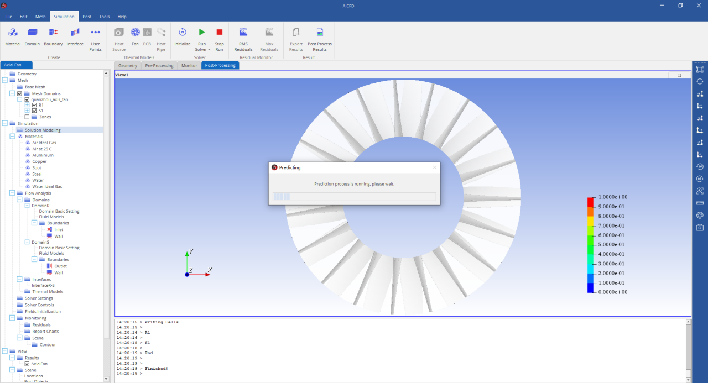Close the Predicting progress dialog
The width and height of the screenshot is (709, 384).
click(x=435, y=167)
